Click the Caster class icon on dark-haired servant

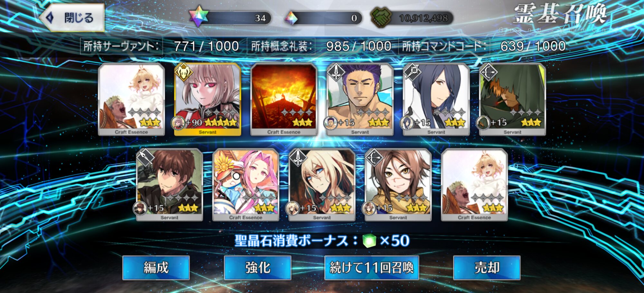pos(412,72)
